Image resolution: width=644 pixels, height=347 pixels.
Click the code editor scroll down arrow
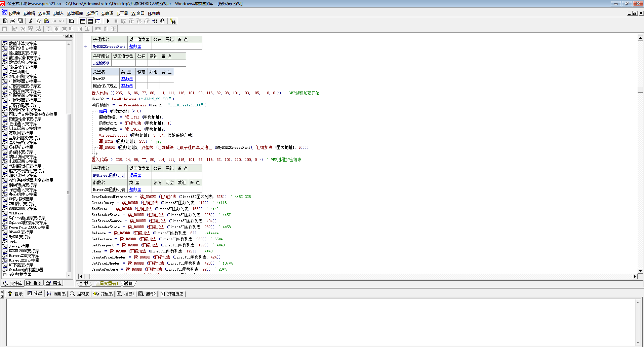(x=640, y=271)
